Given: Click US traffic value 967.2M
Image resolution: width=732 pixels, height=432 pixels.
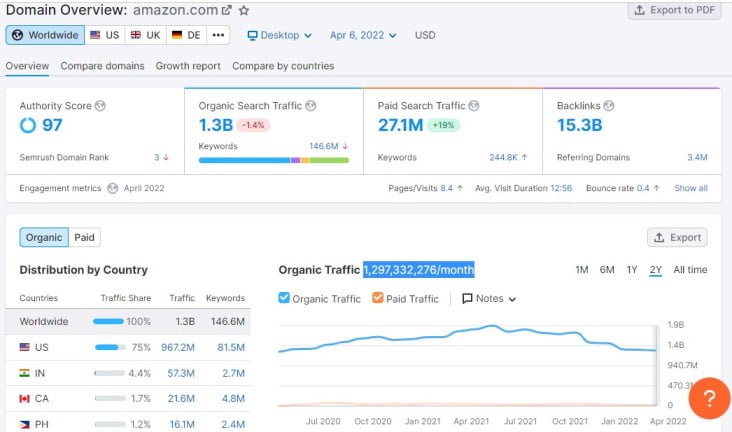Looking at the screenshot, I should click(178, 347).
